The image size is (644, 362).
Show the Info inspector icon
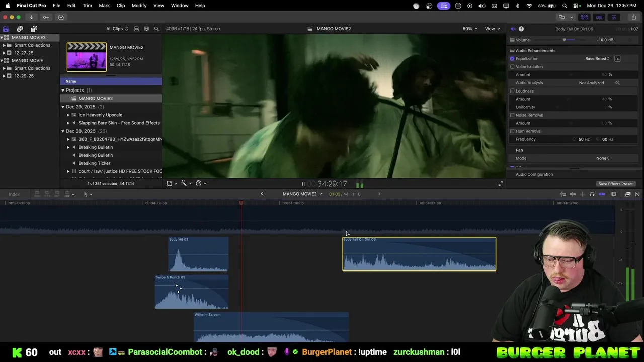(521, 29)
